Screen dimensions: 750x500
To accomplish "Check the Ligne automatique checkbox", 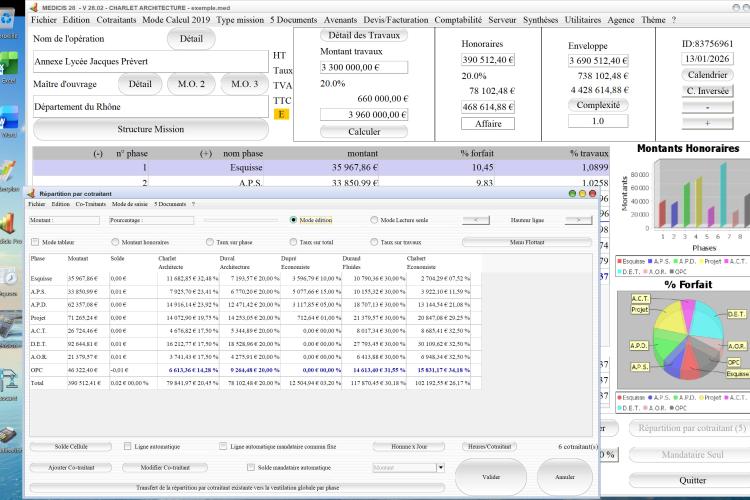I will pos(127,446).
